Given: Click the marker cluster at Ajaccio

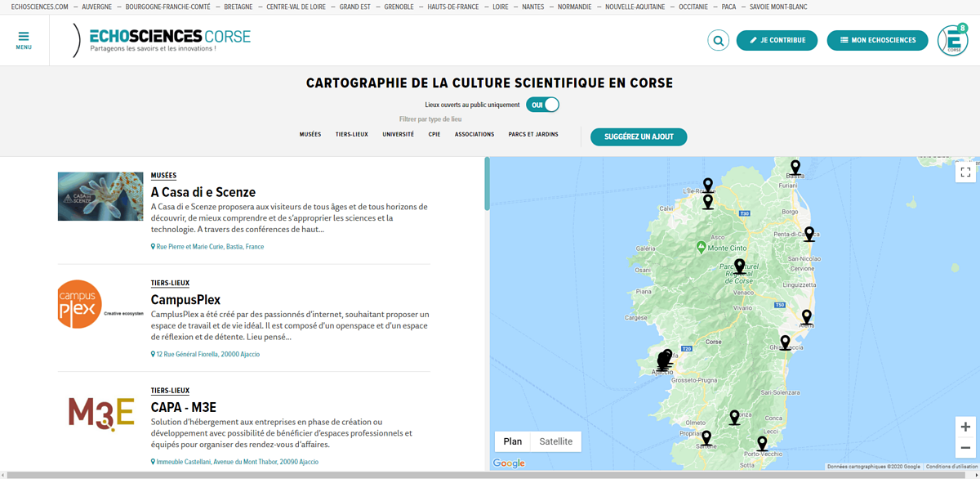Looking at the screenshot, I should (x=665, y=360).
